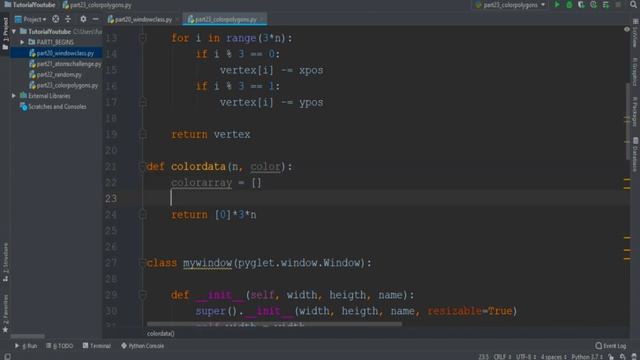Open the Database side panel
640x360 pixels.
[x=635, y=154]
